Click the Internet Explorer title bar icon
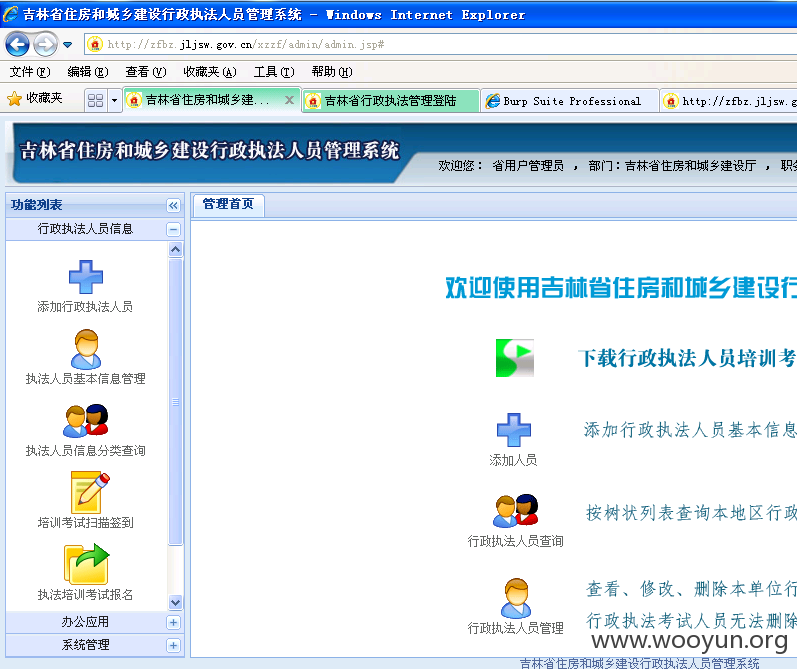The image size is (797, 669). tap(10, 14)
